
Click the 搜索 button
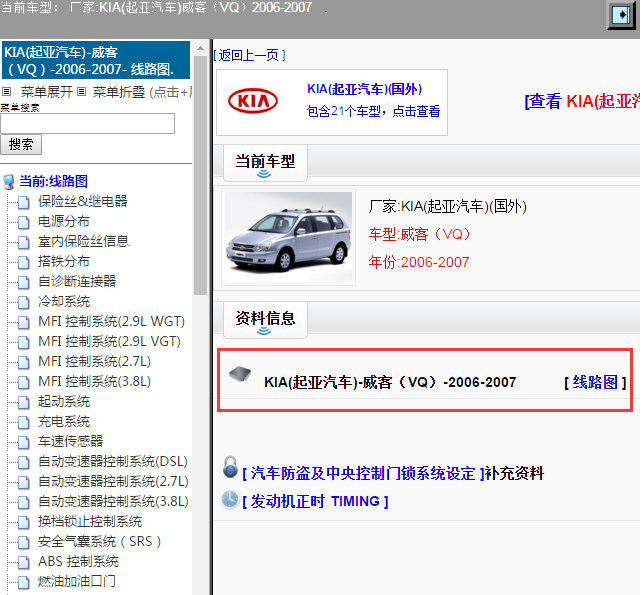[21, 144]
